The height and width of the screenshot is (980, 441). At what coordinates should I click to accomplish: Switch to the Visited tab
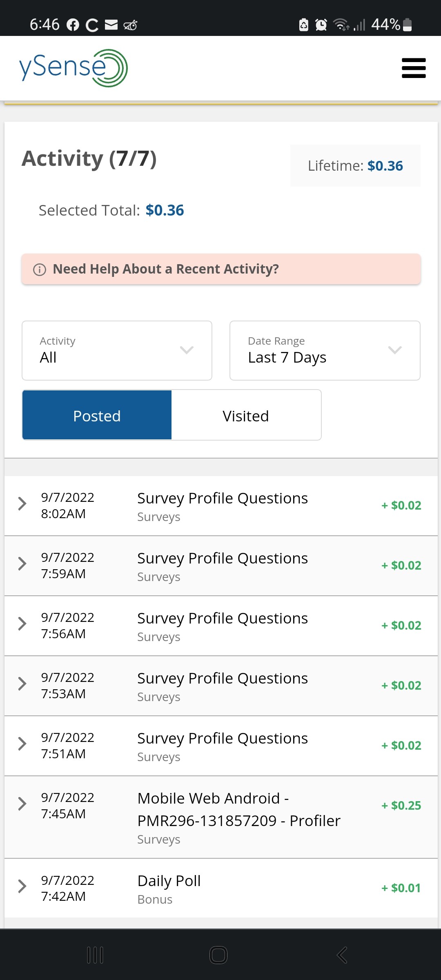[x=246, y=415]
